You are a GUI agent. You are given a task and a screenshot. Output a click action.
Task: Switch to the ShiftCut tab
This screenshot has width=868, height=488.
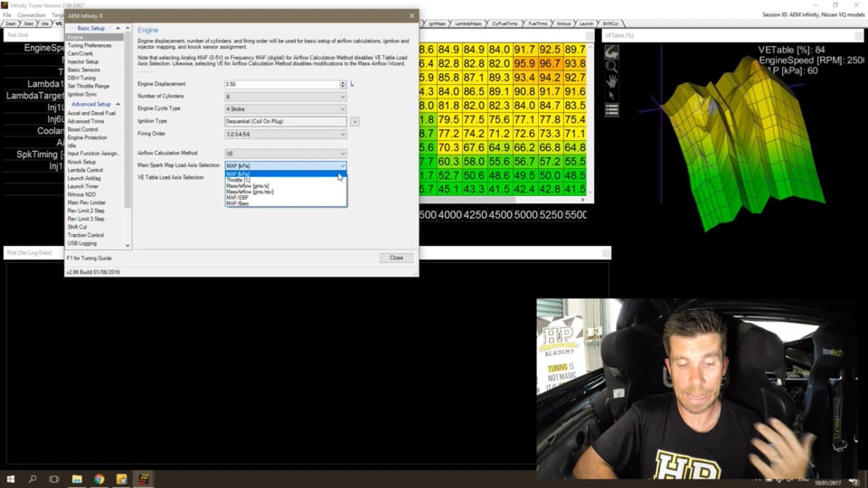coord(610,23)
